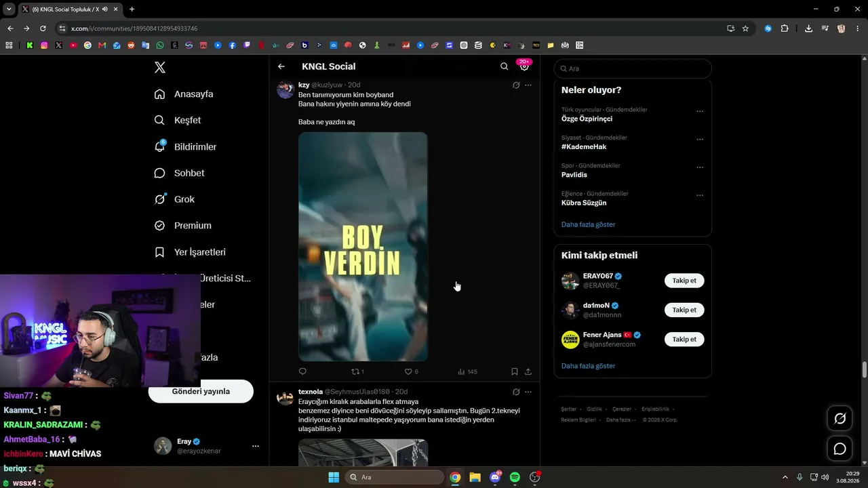
Task: Open account menu dots beside Eray
Action: (x=256, y=446)
